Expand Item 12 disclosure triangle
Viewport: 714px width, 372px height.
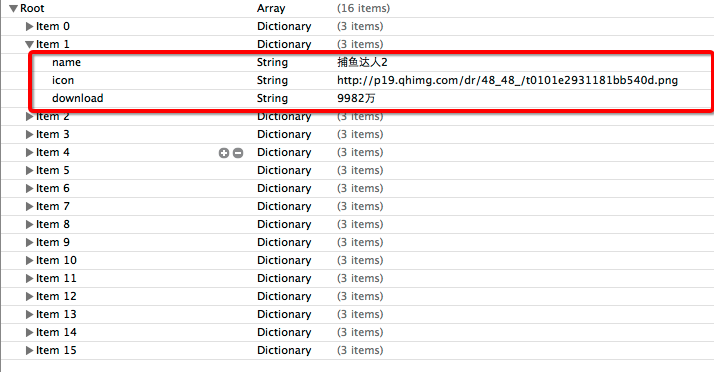pyautogui.click(x=29, y=296)
